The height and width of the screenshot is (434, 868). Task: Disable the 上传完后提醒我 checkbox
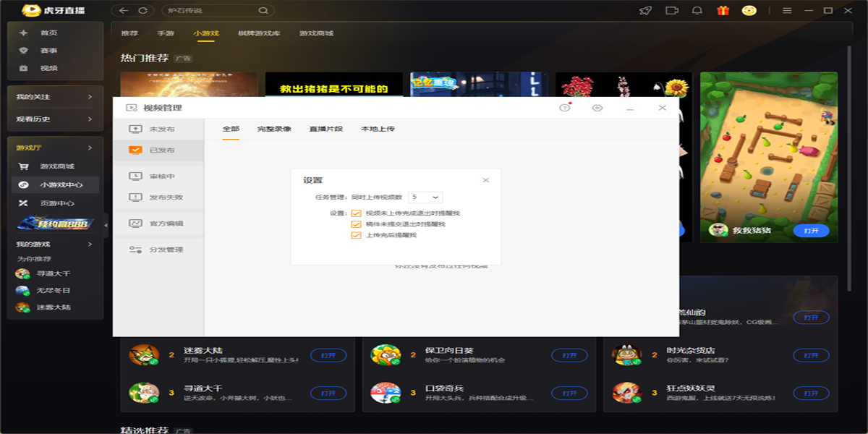tap(356, 235)
